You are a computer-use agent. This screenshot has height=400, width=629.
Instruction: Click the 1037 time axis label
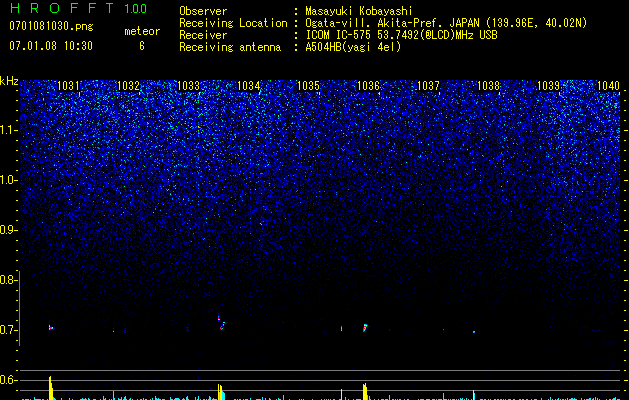(428, 86)
